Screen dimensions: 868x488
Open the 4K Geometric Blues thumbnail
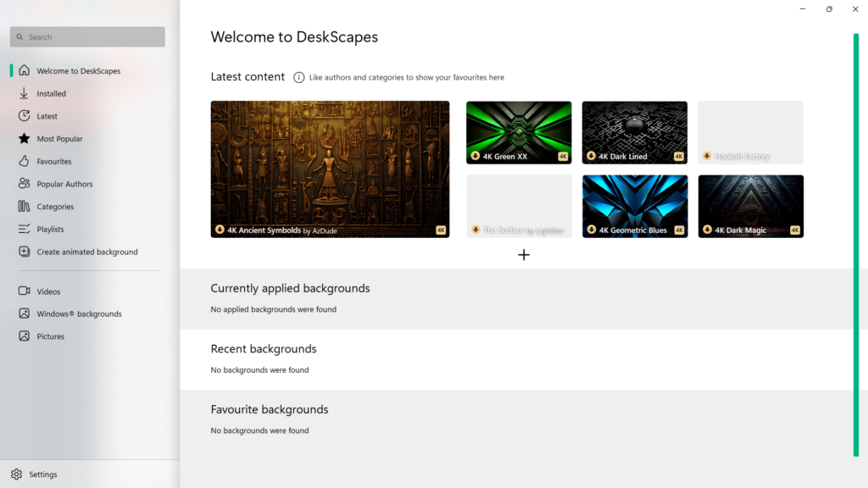(635, 207)
